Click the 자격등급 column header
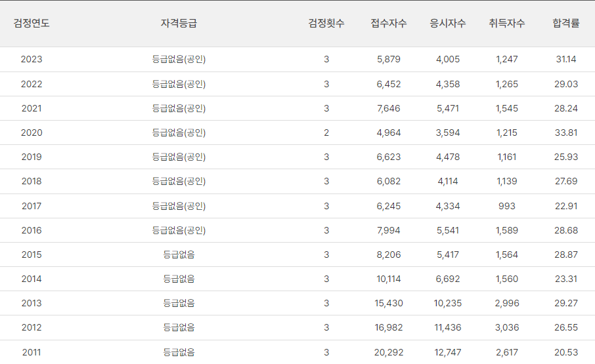Image resolution: width=595 pixels, height=364 pixels. [x=179, y=24]
